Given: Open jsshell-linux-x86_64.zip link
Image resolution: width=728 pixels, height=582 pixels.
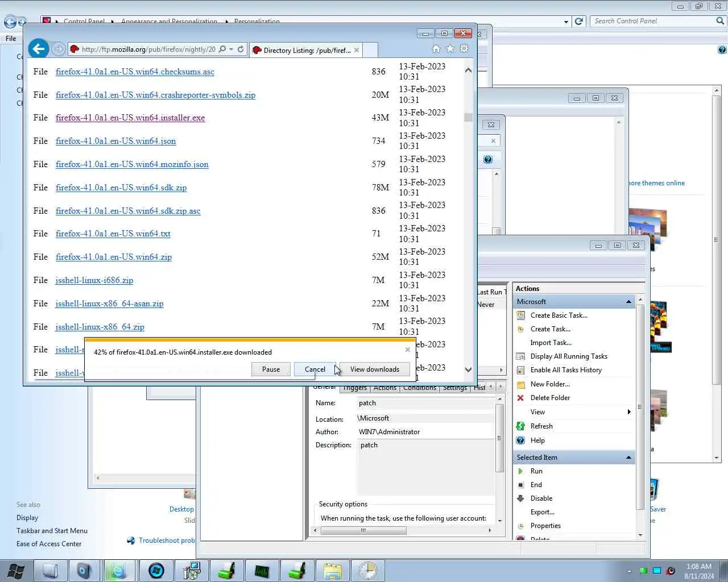Looking at the screenshot, I should 100,327.
